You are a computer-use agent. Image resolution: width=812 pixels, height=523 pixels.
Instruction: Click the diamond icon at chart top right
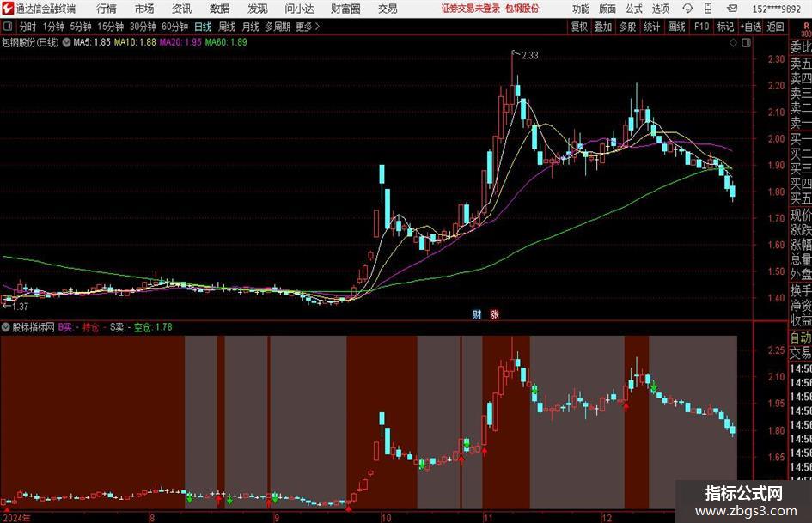pyautogui.click(x=733, y=43)
